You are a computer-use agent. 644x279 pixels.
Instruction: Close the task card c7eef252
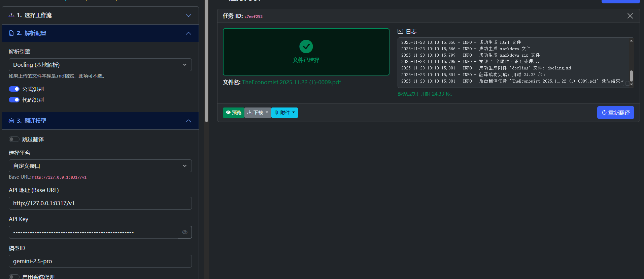(630, 16)
